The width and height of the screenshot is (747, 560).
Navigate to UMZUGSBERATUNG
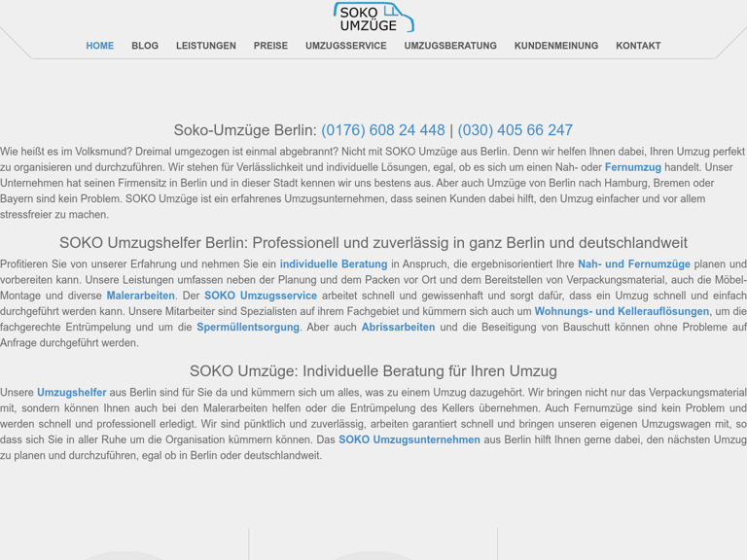click(x=450, y=46)
